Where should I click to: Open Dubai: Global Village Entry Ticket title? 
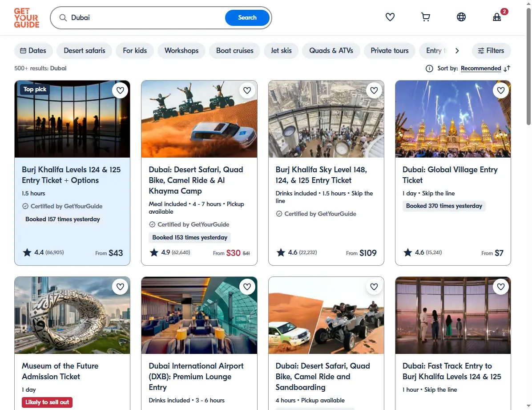pos(450,175)
